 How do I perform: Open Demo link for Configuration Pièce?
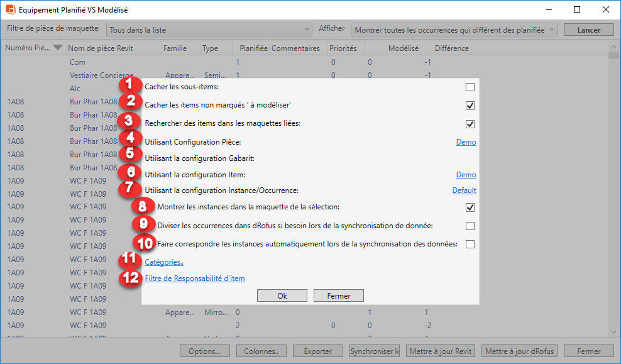tap(466, 142)
